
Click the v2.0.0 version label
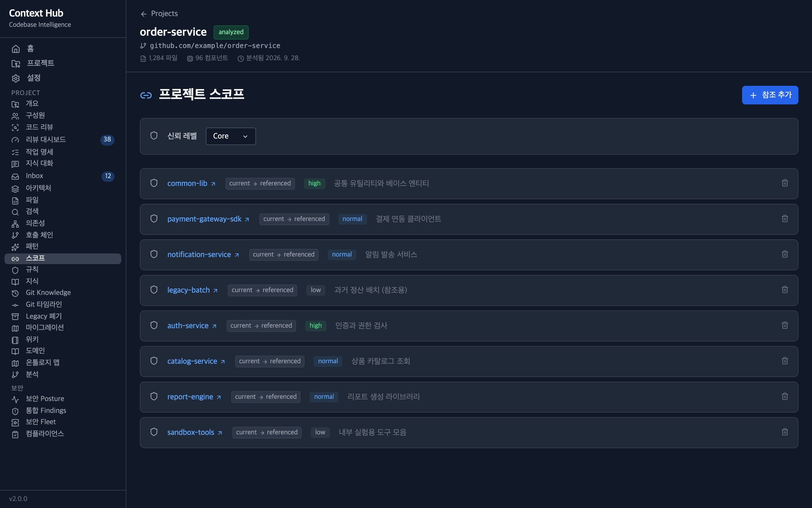18,499
